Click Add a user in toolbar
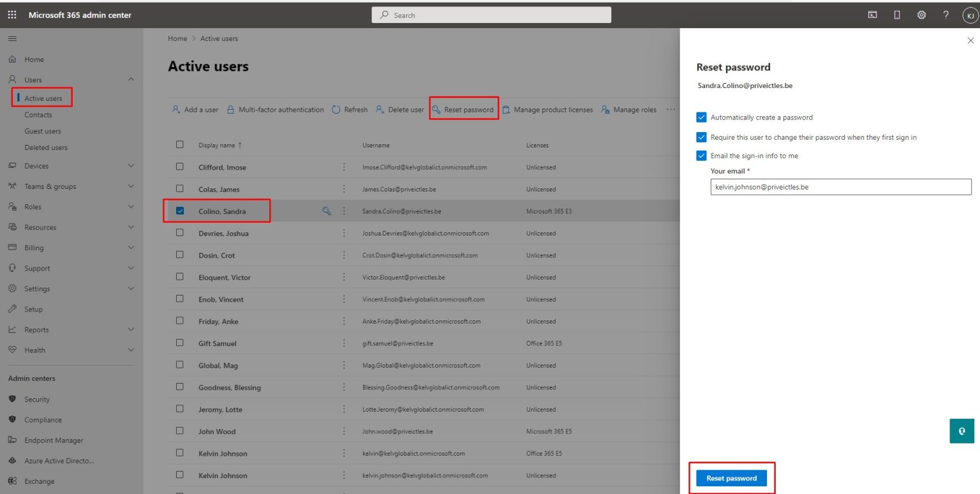Screen dimensions: 980x494 (x=195, y=110)
